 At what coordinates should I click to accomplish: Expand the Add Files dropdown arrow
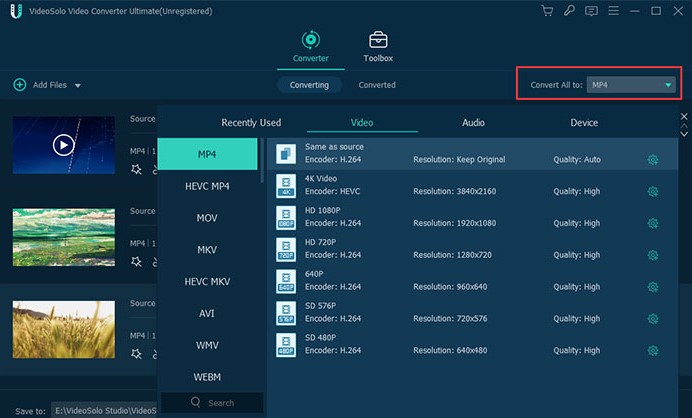tap(78, 86)
